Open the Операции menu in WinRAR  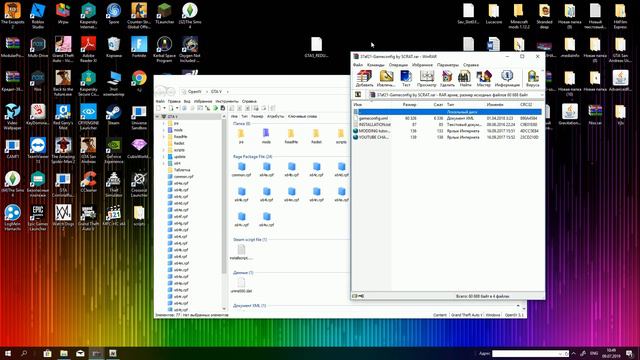click(398, 65)
